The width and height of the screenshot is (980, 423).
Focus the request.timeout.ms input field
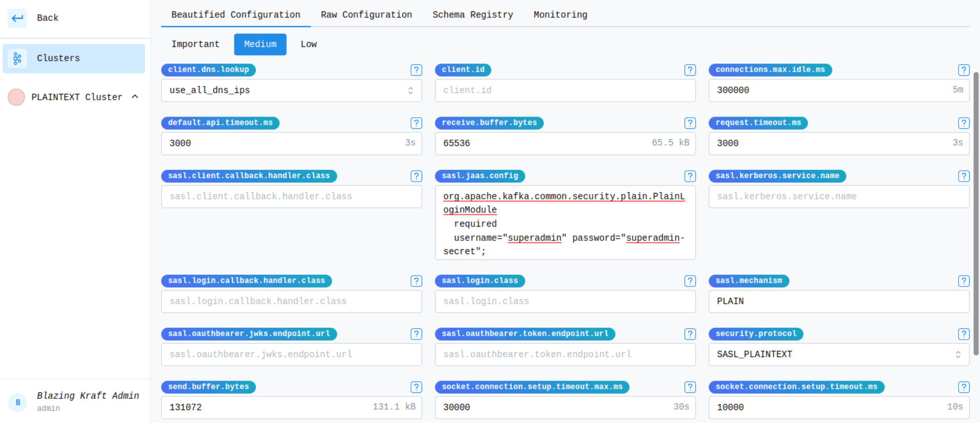[839, 144]
